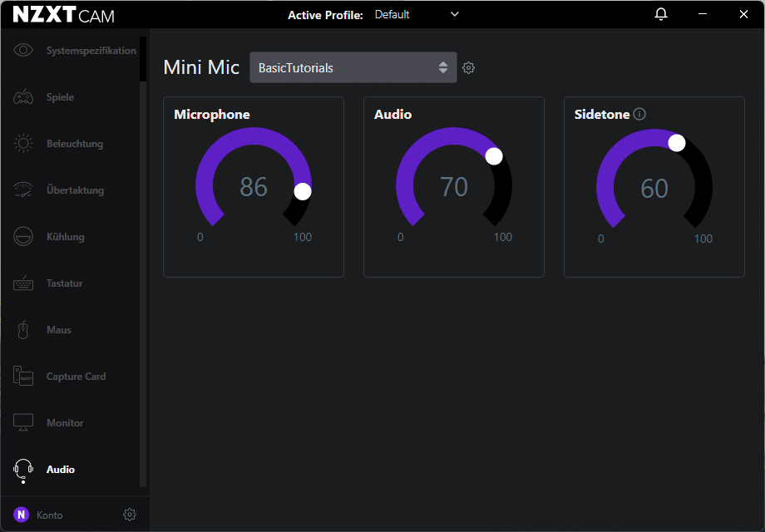Screen dimensions: 765x532
Task: Click the eye icon for Systemspezifikation
Action: 23,51
